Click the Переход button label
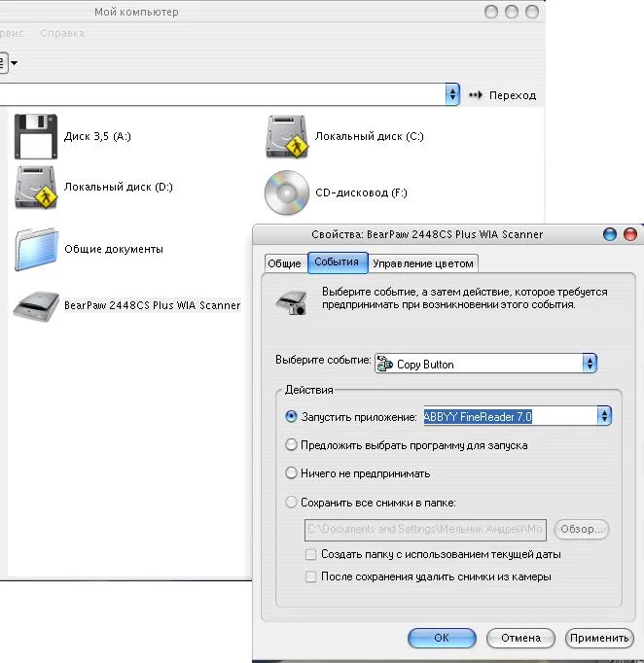This screenshot has height=663, width=644. [513, 95]
